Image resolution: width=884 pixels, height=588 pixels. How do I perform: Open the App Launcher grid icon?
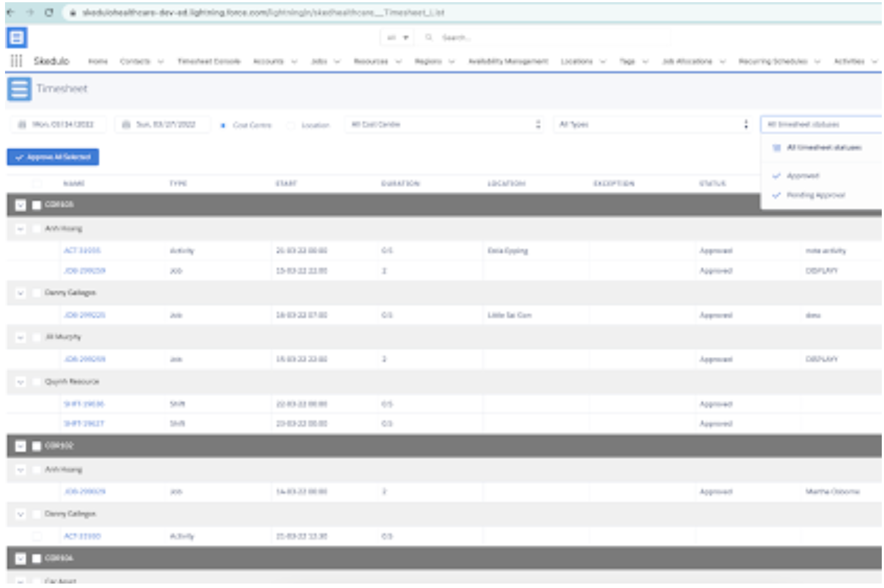point(17,61)
